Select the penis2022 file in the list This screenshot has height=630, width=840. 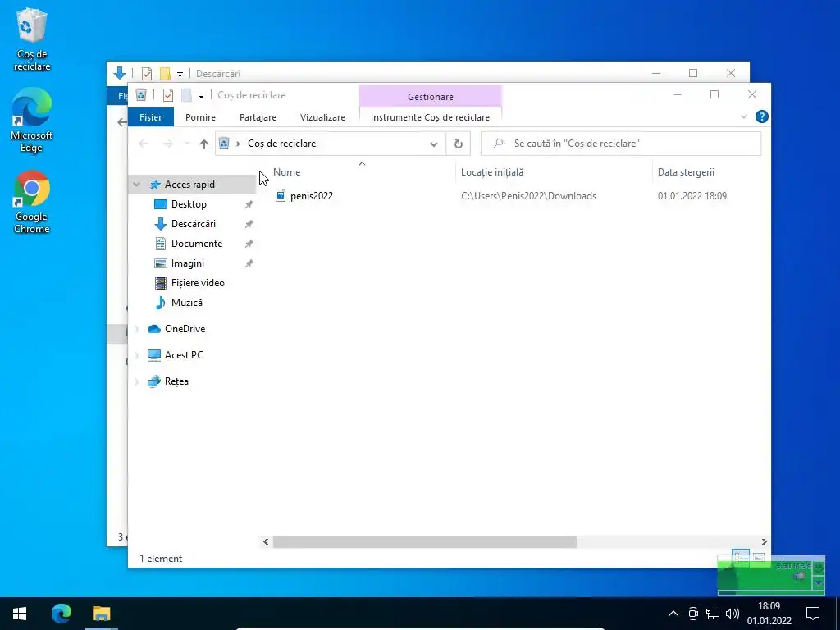click(x=311, y=196)
